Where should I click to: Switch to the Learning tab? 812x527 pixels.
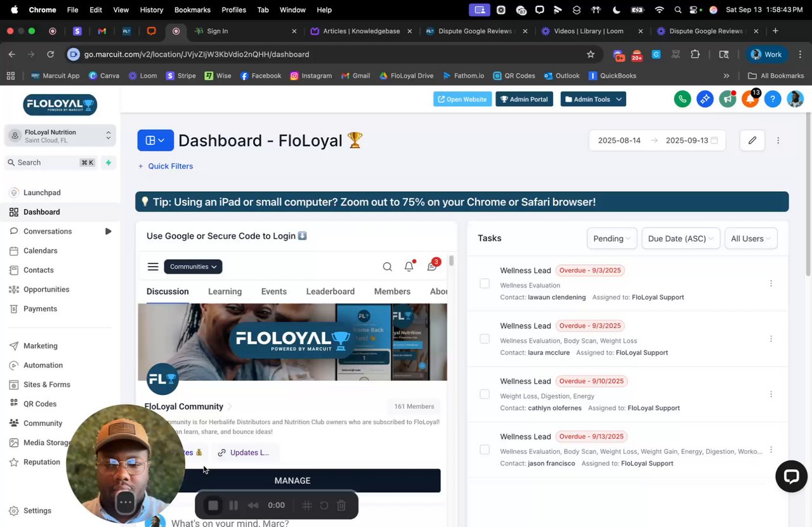(225, 291)
